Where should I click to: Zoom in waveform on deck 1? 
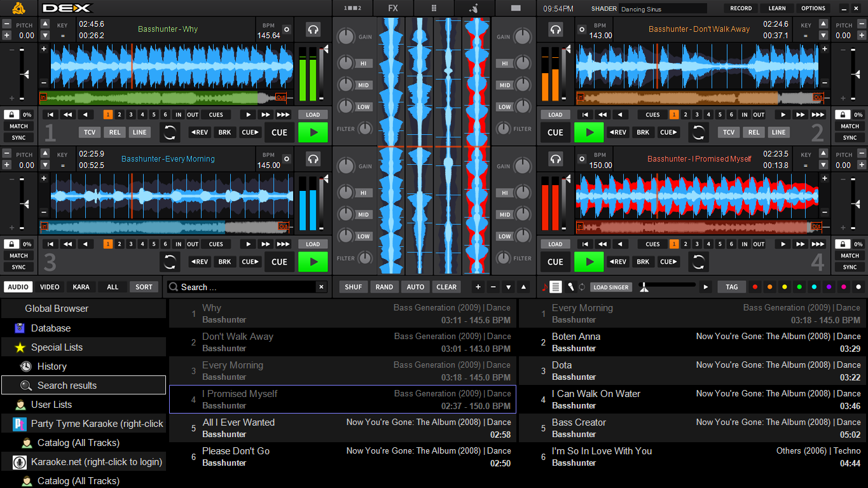[44, 49]
